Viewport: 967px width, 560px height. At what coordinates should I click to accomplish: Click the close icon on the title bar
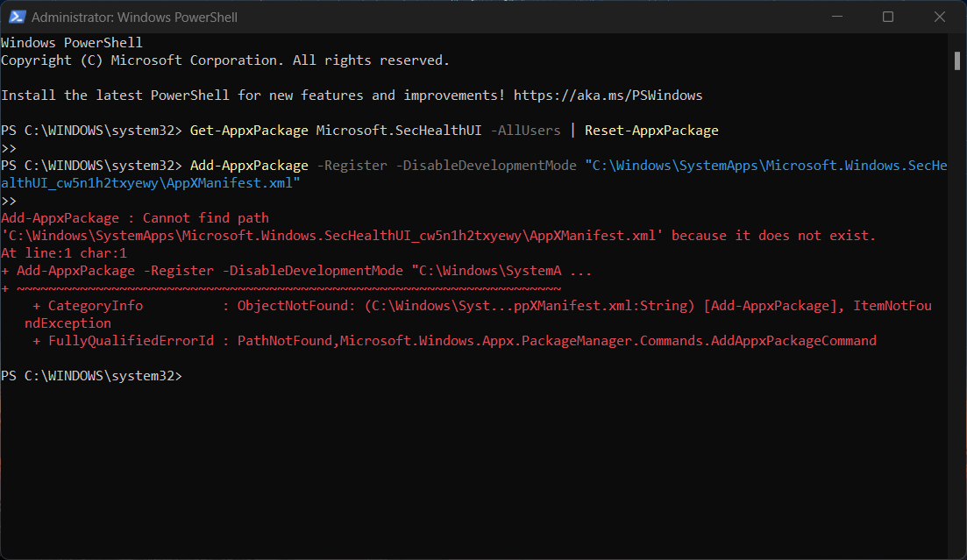click(940, 17)
